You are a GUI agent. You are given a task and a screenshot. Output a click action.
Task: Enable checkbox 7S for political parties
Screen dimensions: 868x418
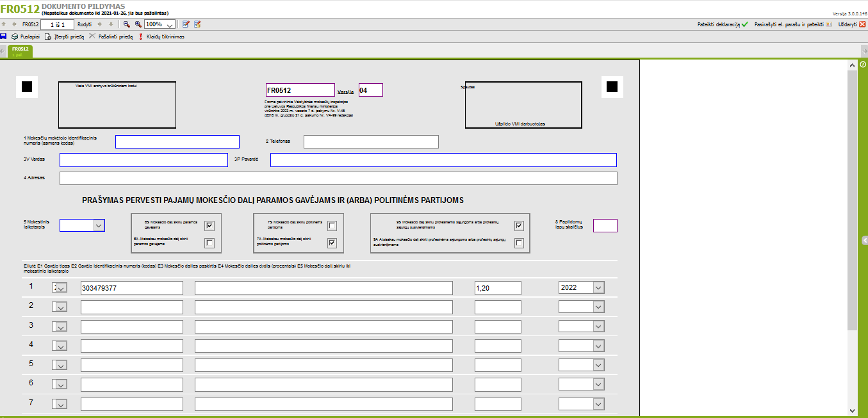[x=332, y=225]
